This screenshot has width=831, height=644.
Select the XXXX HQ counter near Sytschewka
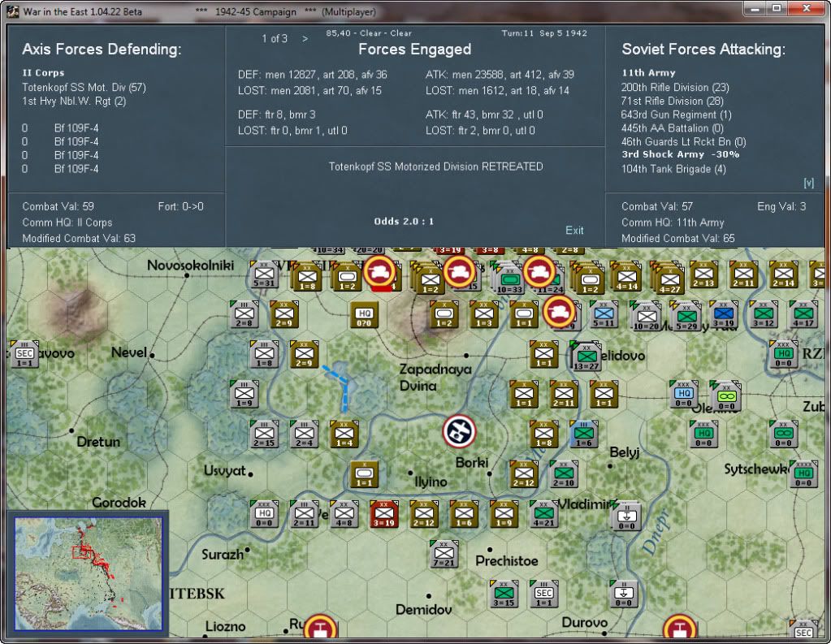[803, 473]
